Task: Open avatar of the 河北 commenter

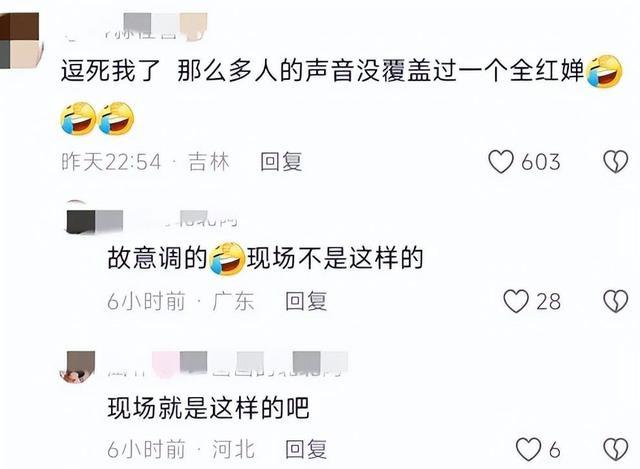Action: (x=78, y=367)
